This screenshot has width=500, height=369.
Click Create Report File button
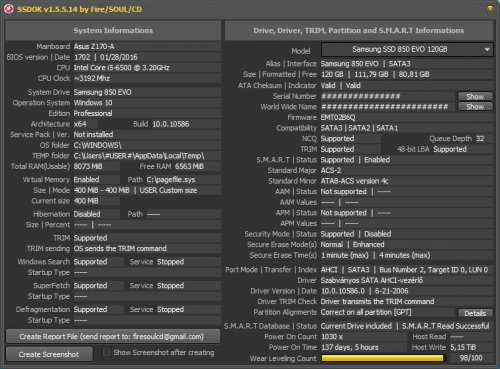click(113, 337)
